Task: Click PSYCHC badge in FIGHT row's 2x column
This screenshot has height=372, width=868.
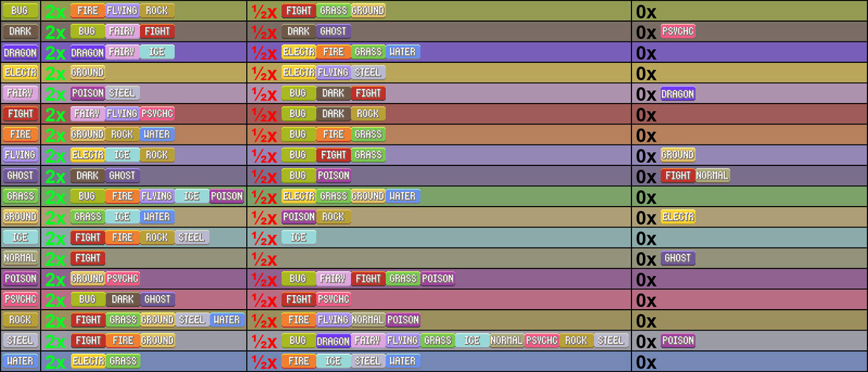Action: pyautogui.click(x=157, y=114)
